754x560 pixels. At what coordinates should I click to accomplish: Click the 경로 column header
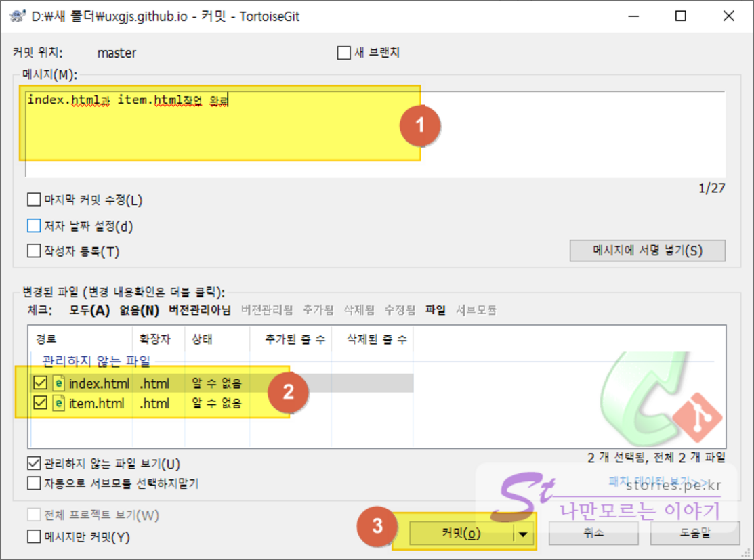tap(46, 339)
